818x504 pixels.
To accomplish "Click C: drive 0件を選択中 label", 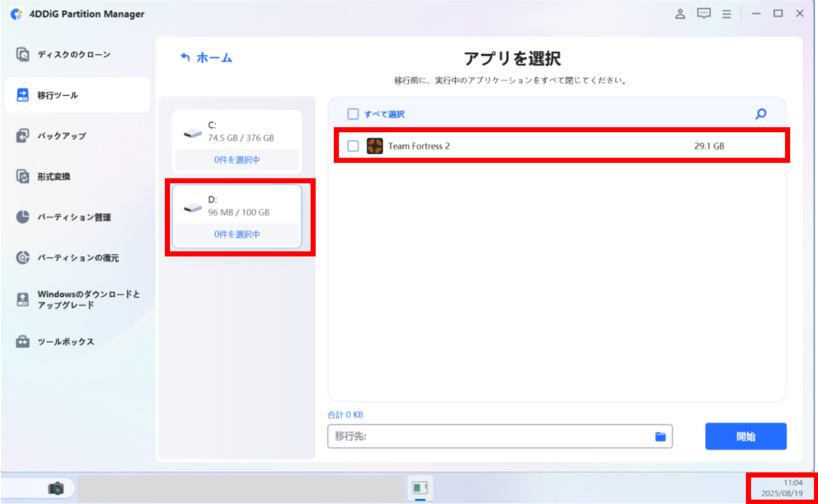I will click(x=237, y=160).
